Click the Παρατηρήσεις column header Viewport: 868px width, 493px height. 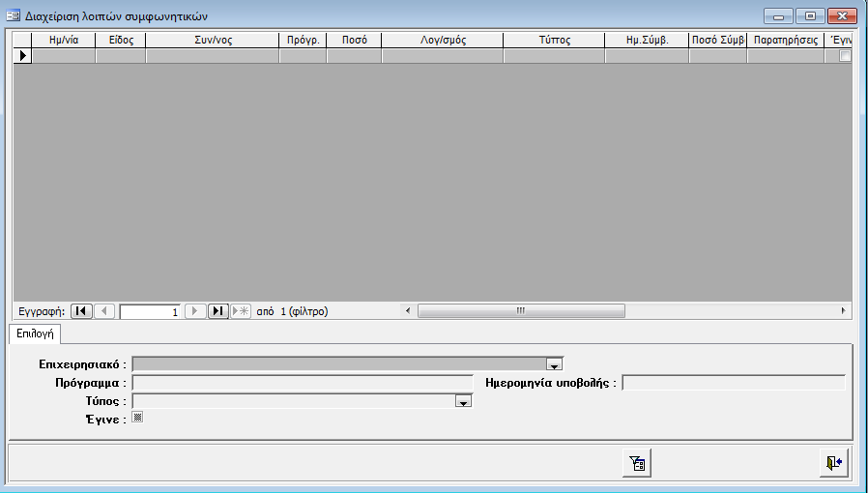coord(785,41)
